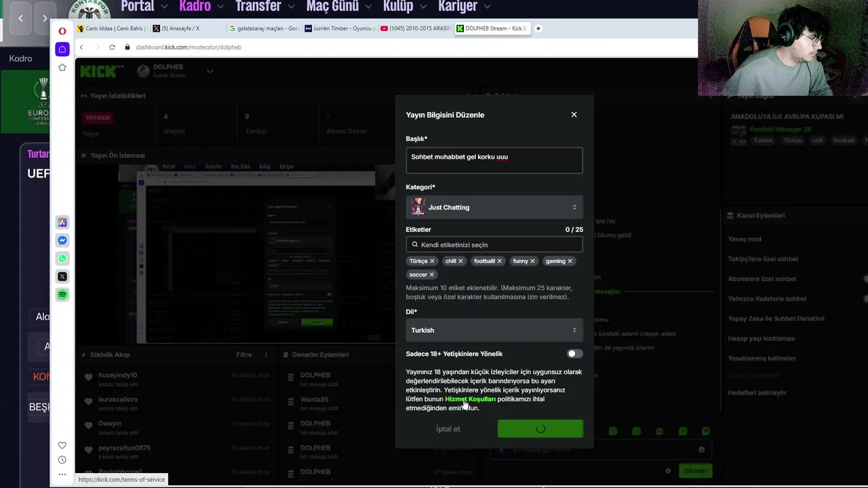Click Yavaş mod channel action
Viewport: 868px width, 488px height.
pos(745,239)
